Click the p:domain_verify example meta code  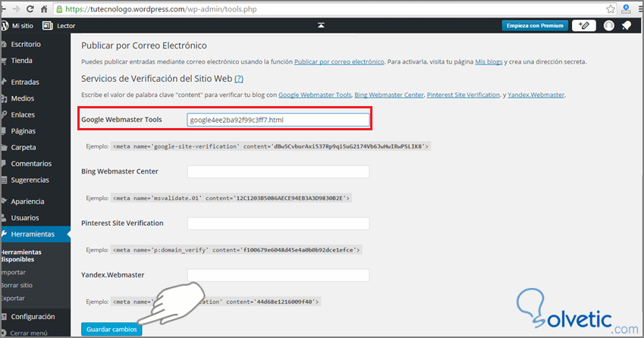click(236, 250)
